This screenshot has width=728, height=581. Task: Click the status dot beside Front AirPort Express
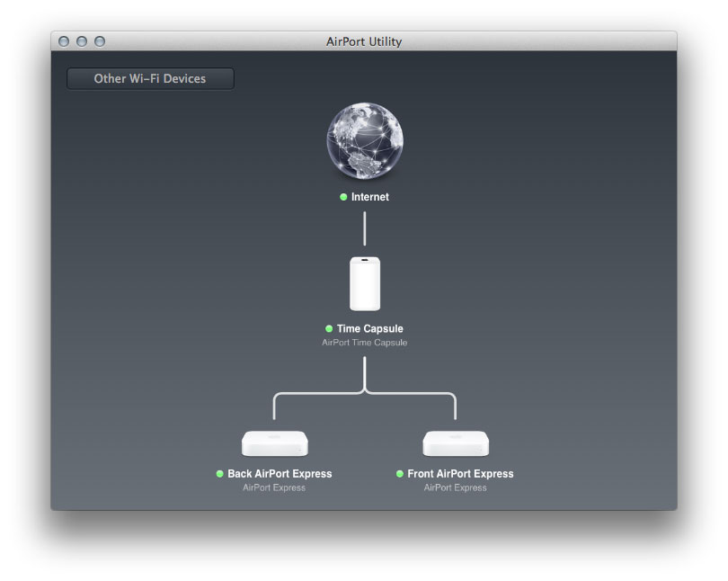pyautogui.click(x=400, y=474)
